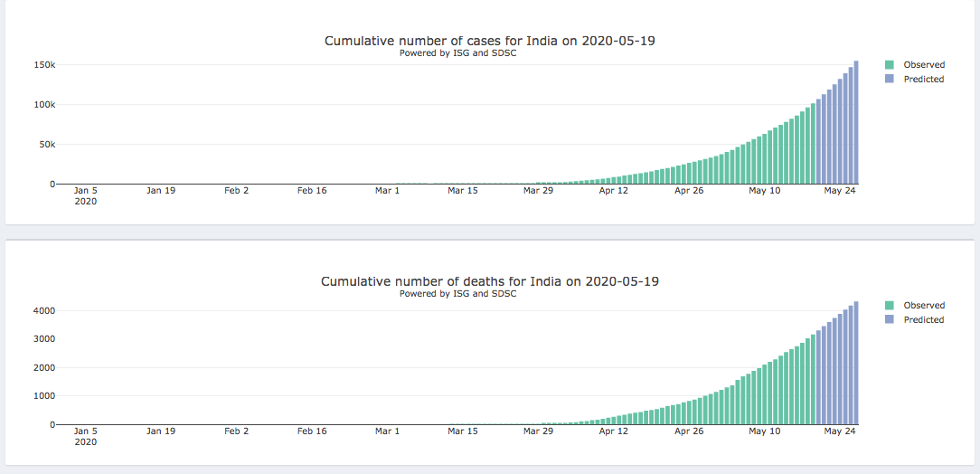
Task: Click May 10 x-axis label in deaths chart
Action: pos(764,431)
